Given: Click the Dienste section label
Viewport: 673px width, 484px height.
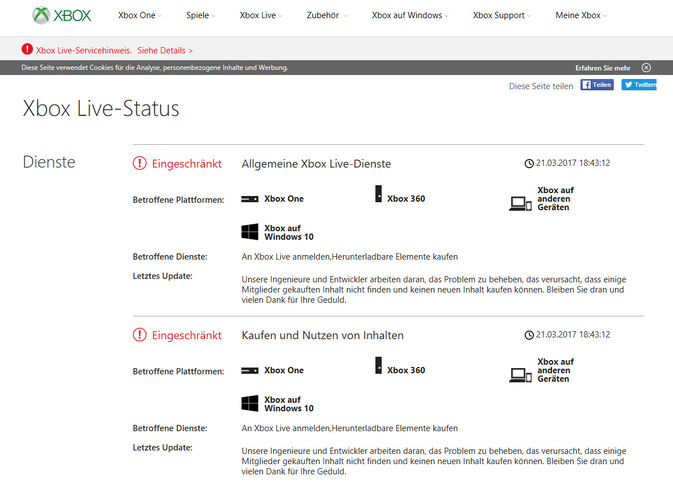Looking at the screenshot, I should (49, 162).
